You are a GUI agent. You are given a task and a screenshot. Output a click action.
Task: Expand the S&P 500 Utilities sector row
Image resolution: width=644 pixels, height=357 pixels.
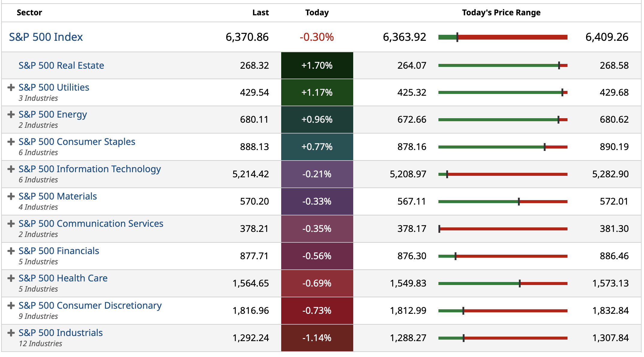pos(11,88)
